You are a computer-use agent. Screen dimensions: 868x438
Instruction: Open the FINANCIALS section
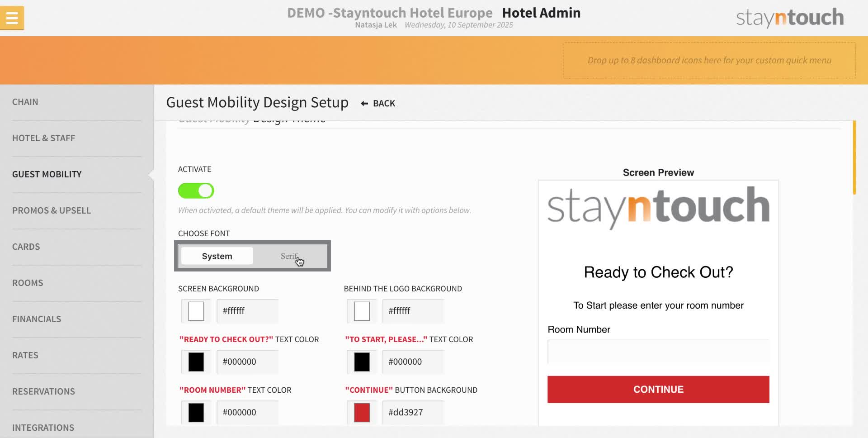pos(37,319)
